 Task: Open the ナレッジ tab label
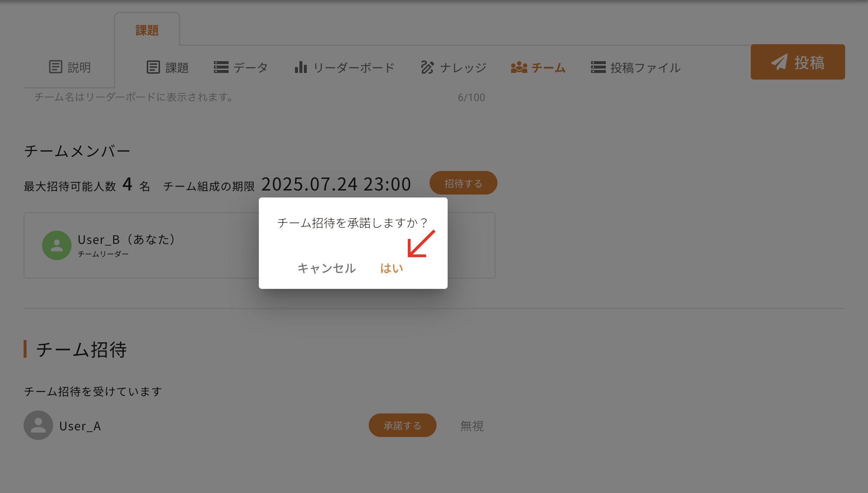(x=463, y=67)
